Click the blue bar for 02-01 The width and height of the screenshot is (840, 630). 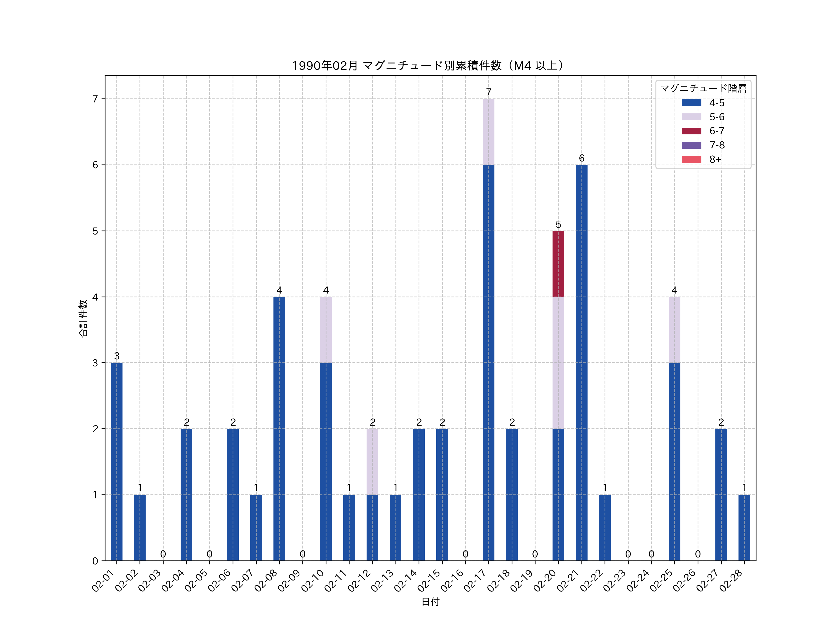point(117,461)
